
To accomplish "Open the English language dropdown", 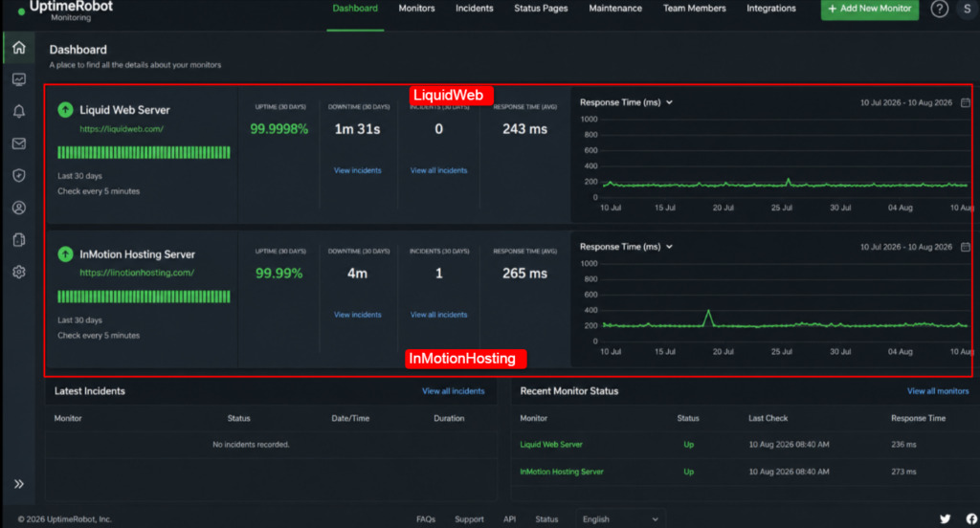I will 620,519.
